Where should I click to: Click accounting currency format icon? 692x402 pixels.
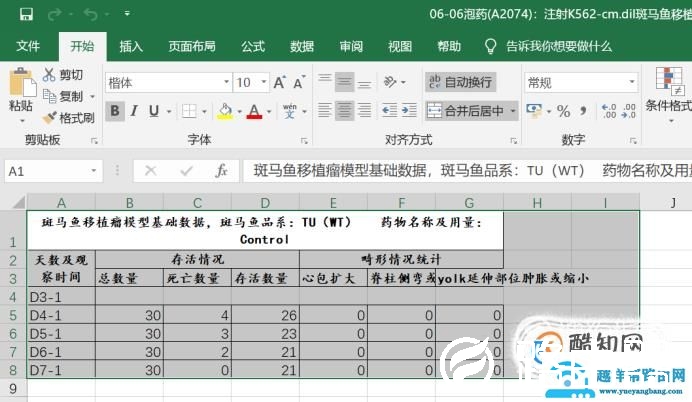tap(534, 111)
